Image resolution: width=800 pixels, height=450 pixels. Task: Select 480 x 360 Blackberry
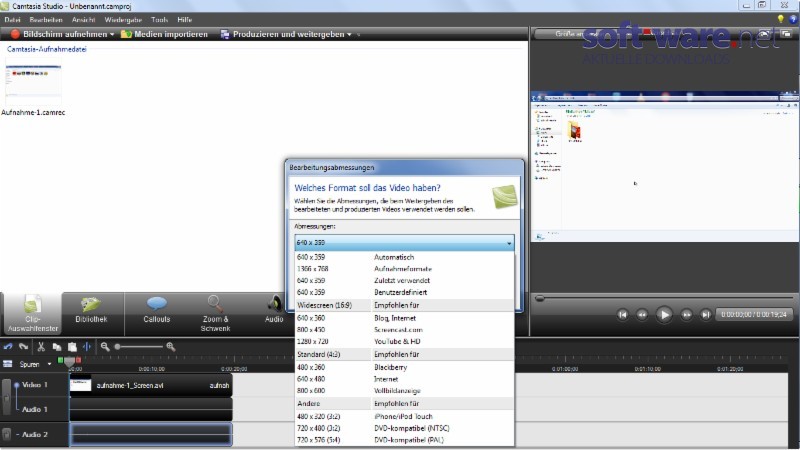pos(405,367)
